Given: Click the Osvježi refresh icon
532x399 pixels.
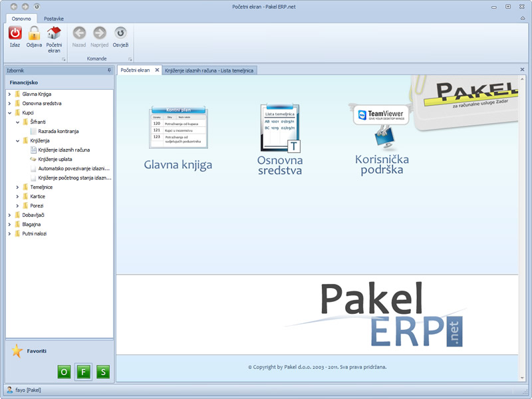Looking at the screenshot, I should point(120,33).
